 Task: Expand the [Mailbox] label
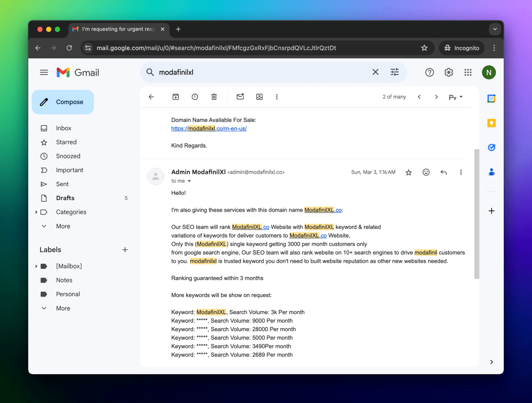click(36, 266)
